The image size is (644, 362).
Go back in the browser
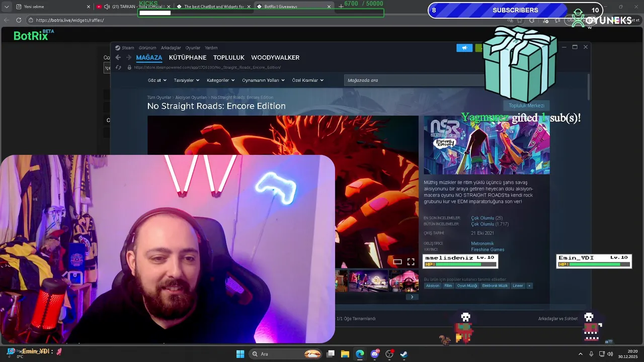(7, 20)
